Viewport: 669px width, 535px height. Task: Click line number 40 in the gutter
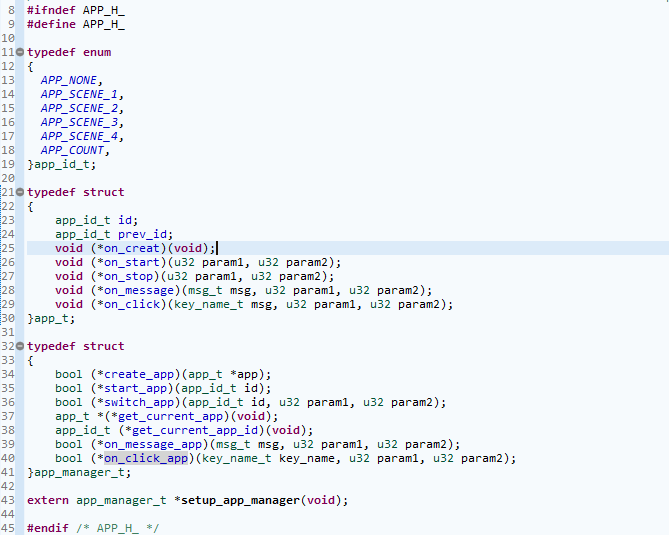[x=8, y=458]
